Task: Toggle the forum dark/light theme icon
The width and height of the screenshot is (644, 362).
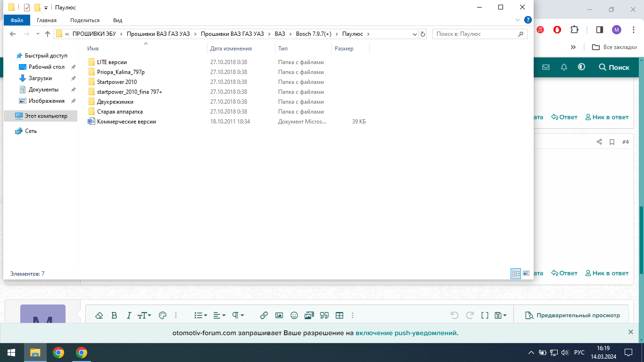Action: click(x=581, y=67)
